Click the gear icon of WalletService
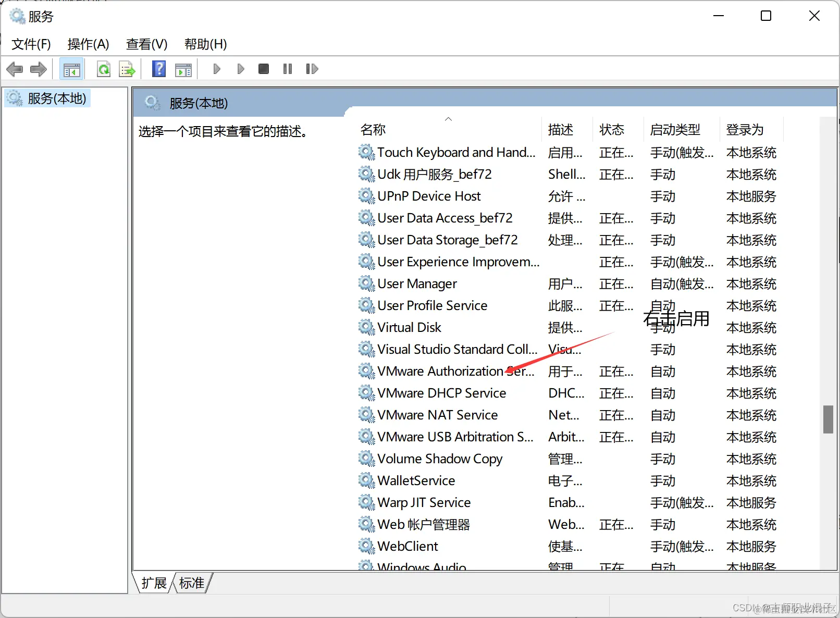Image resolution: width=840 pixels, height=618 pixels. click(366, 480)
